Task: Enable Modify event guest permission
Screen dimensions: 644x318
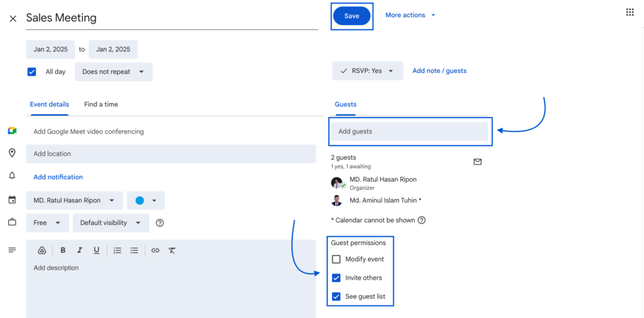Action: [x=336, y=259]
